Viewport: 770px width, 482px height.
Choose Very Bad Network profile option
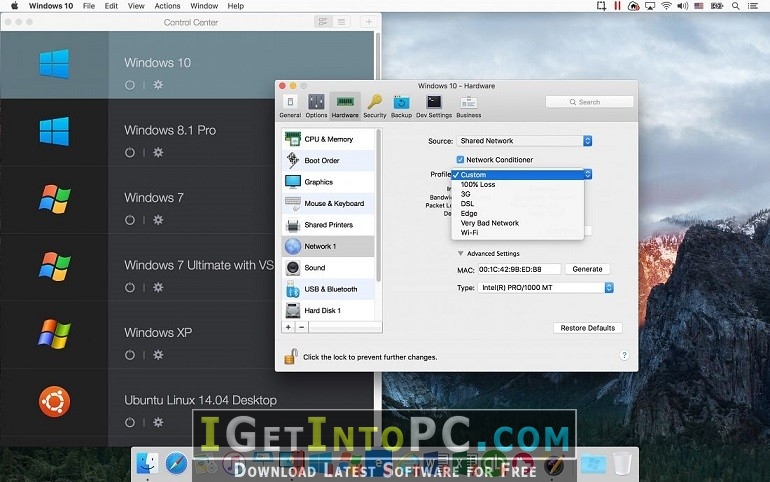pyautogui.click(x=518, y=223)
